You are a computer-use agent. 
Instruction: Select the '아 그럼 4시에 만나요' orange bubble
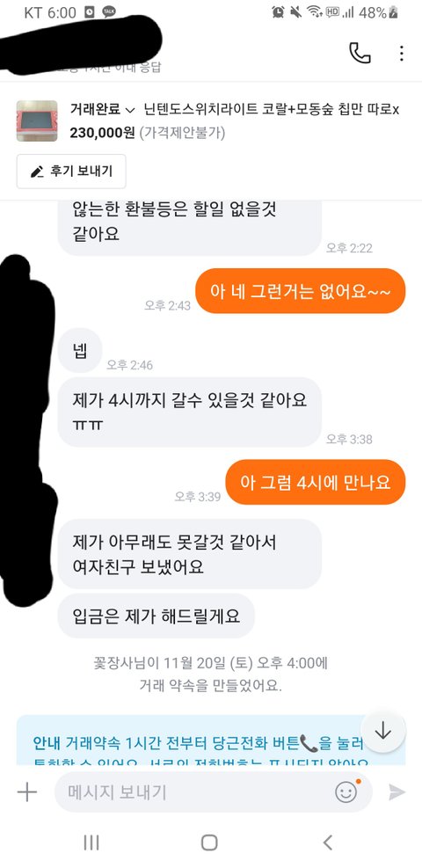[316, 482]
